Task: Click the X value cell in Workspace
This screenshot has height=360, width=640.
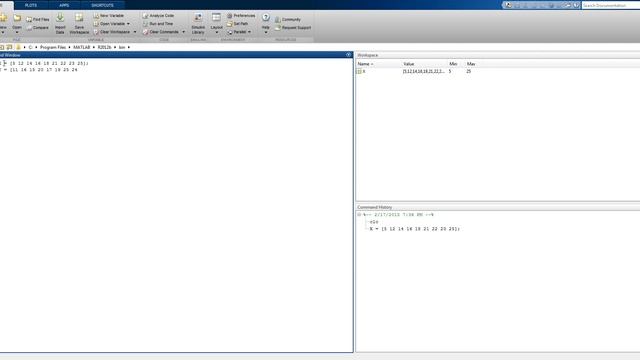Action: tap(424, 71)
